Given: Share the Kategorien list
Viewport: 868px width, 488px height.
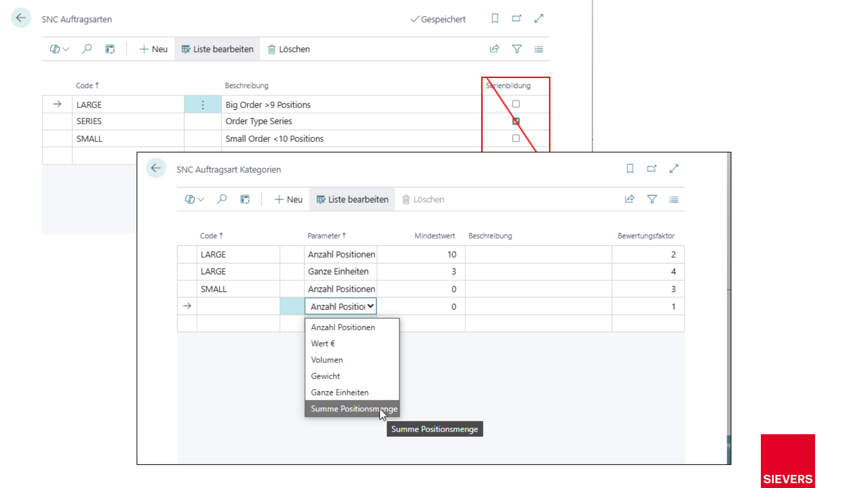Looking at the screenshot, I should coord(630,199).
